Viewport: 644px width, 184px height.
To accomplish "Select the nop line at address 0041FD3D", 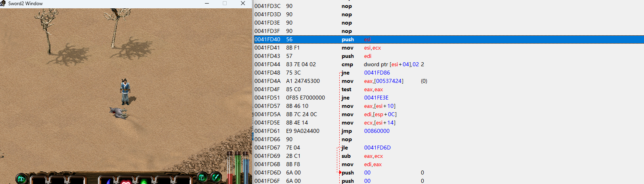I will pos(449,14).
